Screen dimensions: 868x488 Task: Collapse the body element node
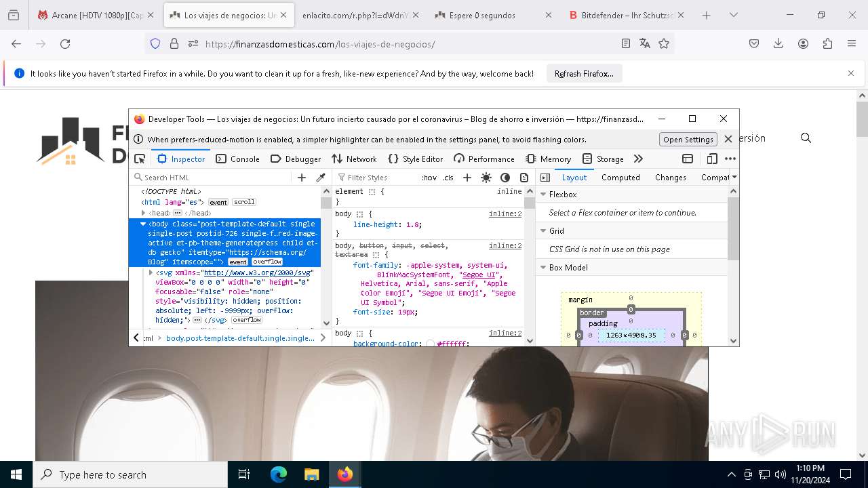[x=143, y=224]
